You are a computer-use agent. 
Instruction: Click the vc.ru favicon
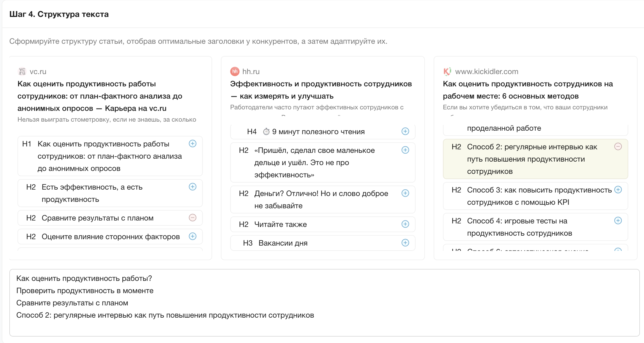pyautogui.click(x=22, y=71)
